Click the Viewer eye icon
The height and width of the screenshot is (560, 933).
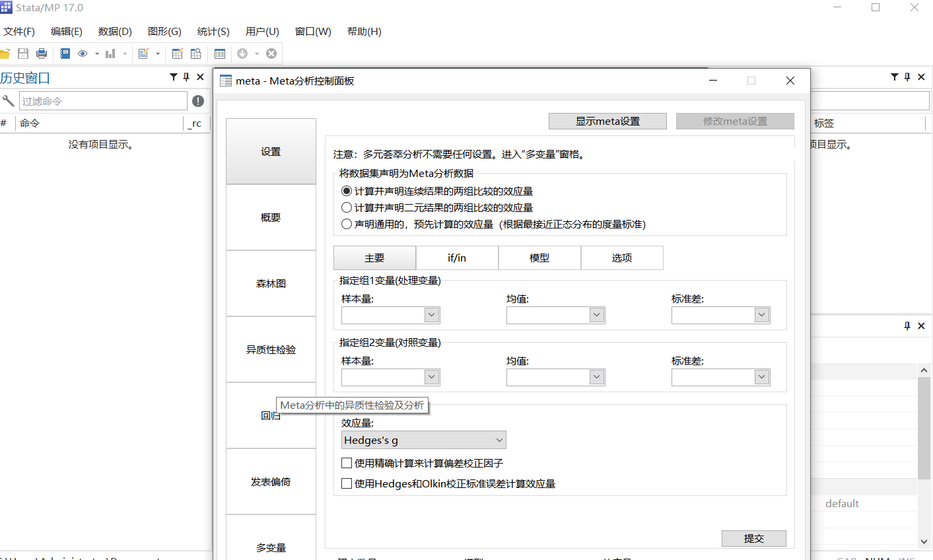(83, 53)
